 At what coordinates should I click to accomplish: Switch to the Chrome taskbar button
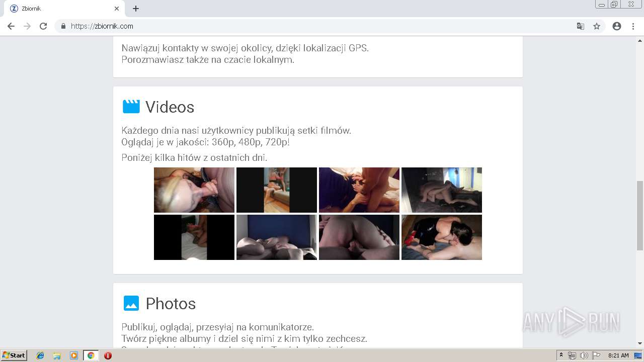coord(91,355)
